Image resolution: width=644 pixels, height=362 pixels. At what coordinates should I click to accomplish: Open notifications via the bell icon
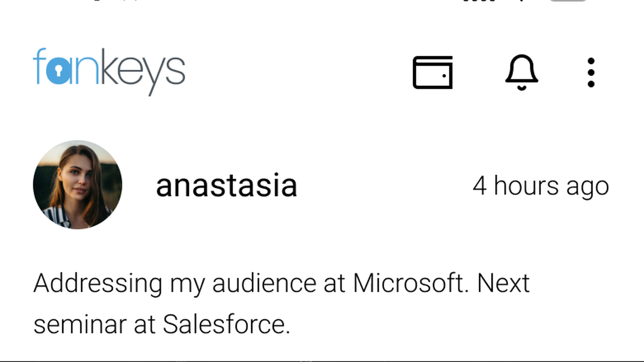tap(522, 72)
